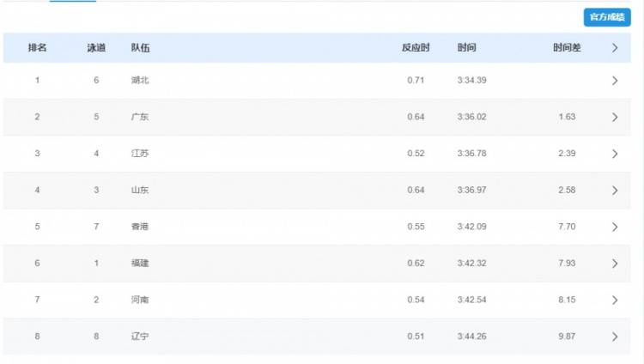Select the 湖北 team name
Screen dimensions: 644x364
pyautogui.click(x=140, y=81)
